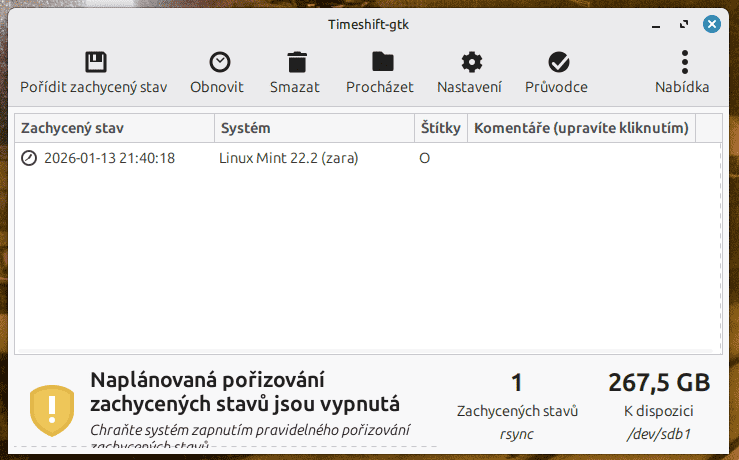
Task: Maximize the Timeshift-gtk window
Action: [684, 24]
